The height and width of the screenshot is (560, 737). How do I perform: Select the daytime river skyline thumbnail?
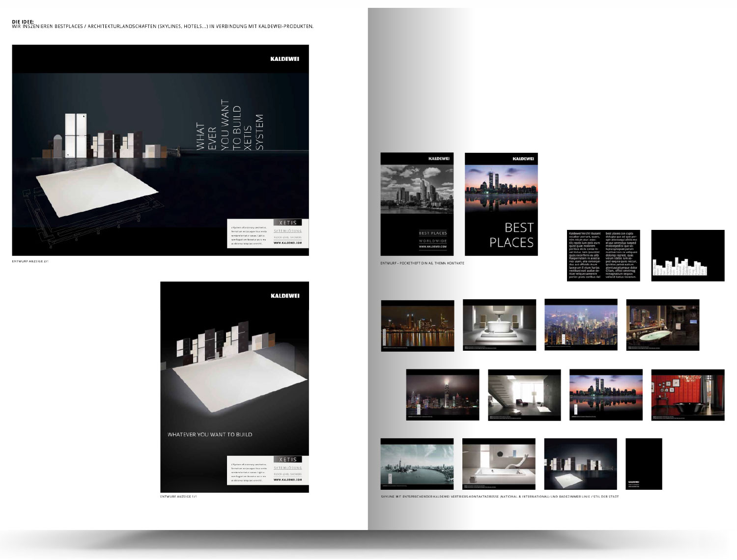click(417, 464)
